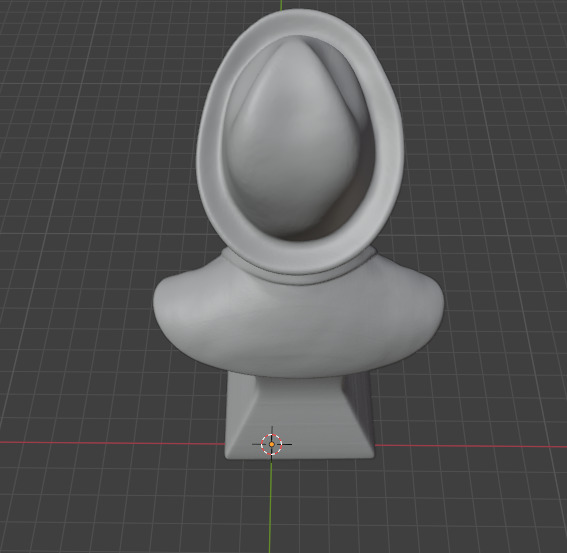Click the 3D cursor at the origin
The image size is (567, 553).
click(272, 444)
